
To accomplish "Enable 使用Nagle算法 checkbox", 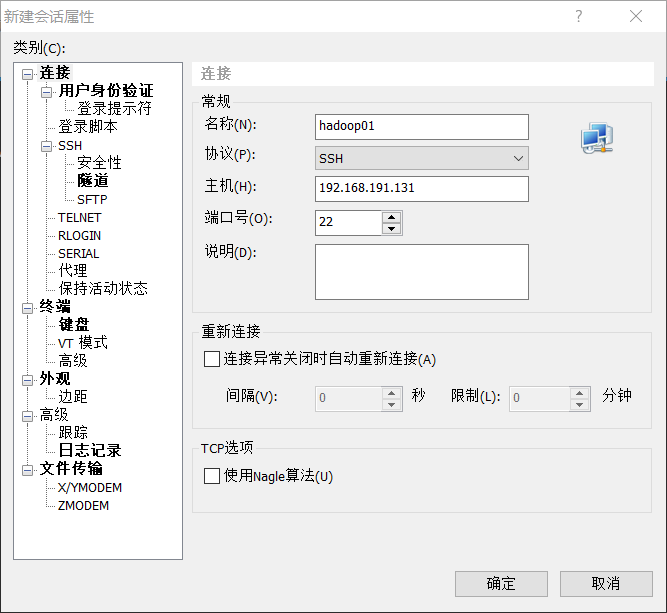I will (x=212, y=476).
